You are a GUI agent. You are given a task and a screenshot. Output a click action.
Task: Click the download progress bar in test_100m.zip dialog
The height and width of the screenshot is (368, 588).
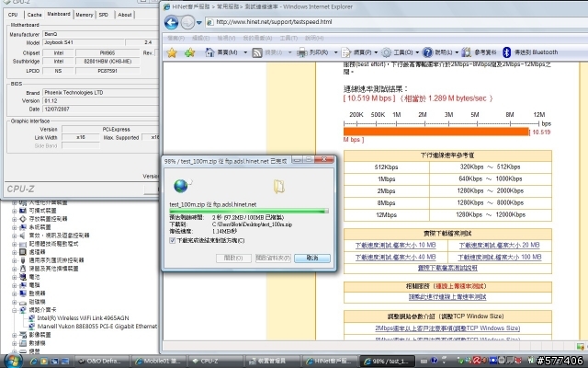[249, 212]
